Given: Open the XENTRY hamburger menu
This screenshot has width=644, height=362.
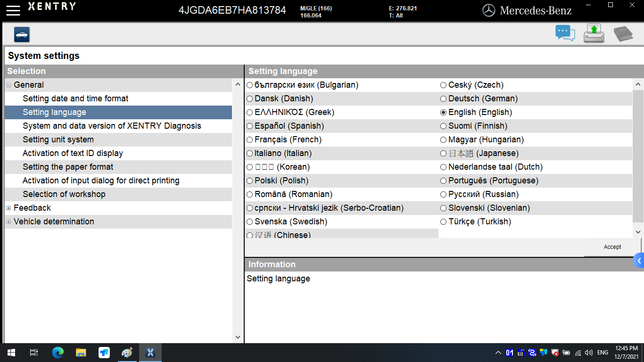Looking at the screenshot, I should 13,10.
